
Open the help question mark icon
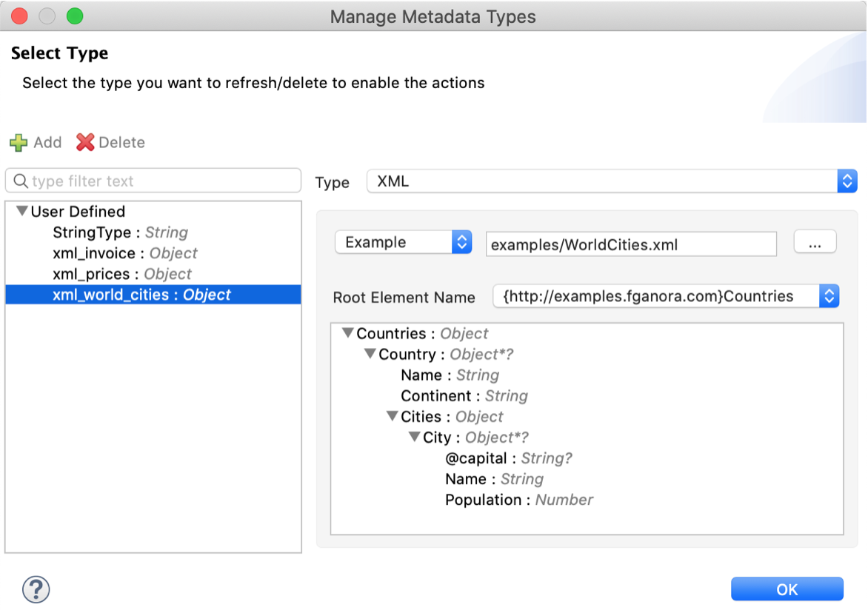tap(36, 589)
